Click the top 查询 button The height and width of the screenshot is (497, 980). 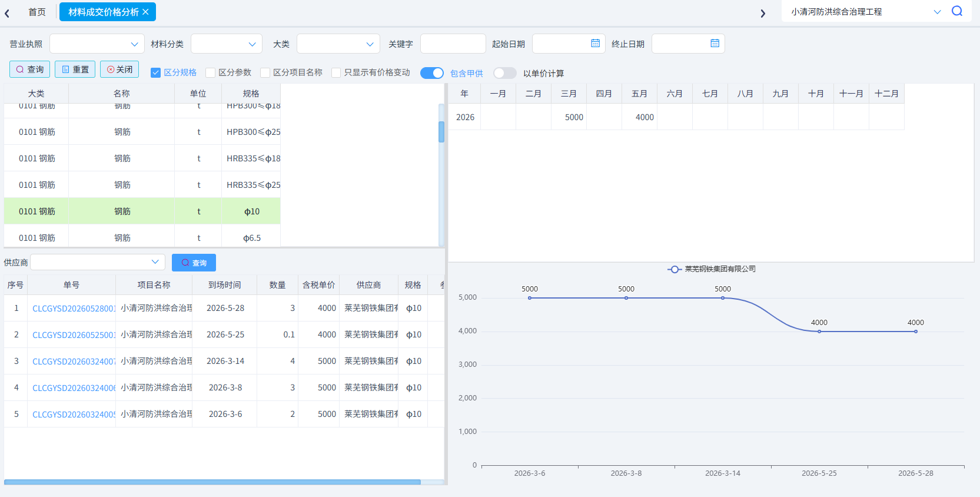(30, 69)
